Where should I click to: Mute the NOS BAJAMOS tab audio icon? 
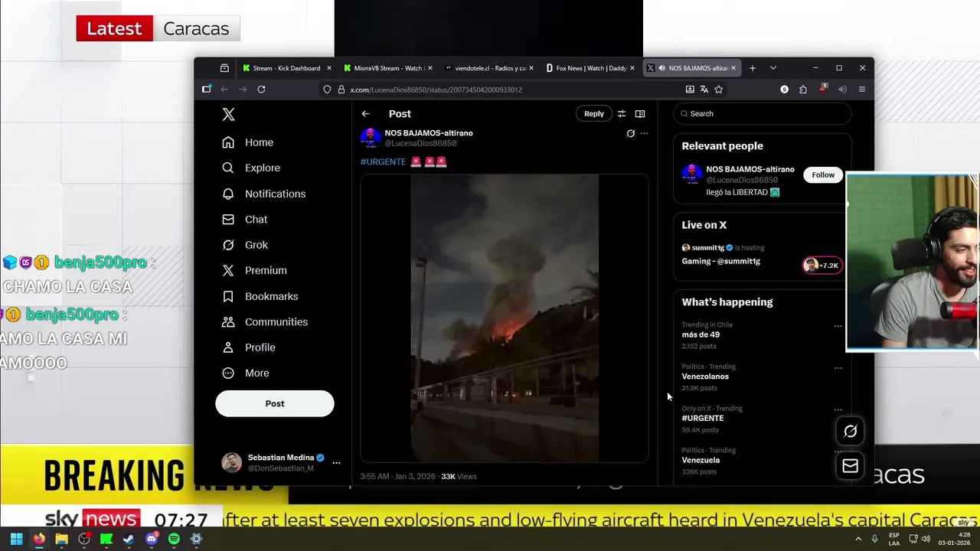pos(661,68)
